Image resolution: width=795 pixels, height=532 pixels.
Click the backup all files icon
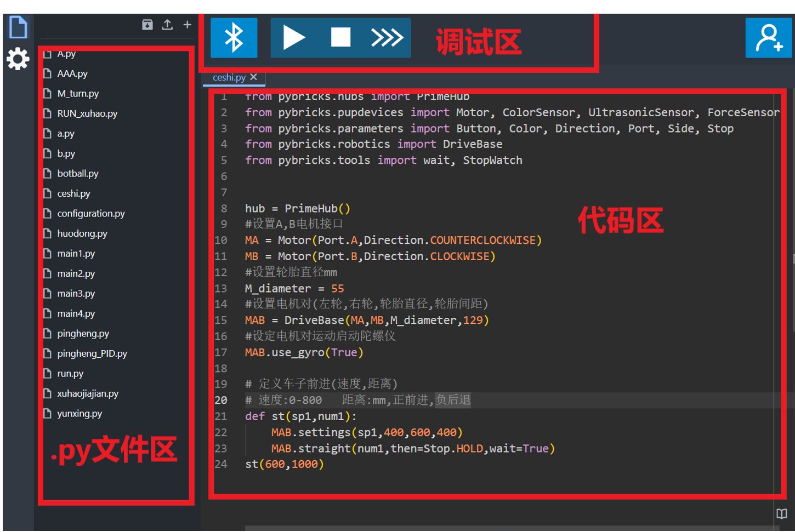click(x=147, y=25)
